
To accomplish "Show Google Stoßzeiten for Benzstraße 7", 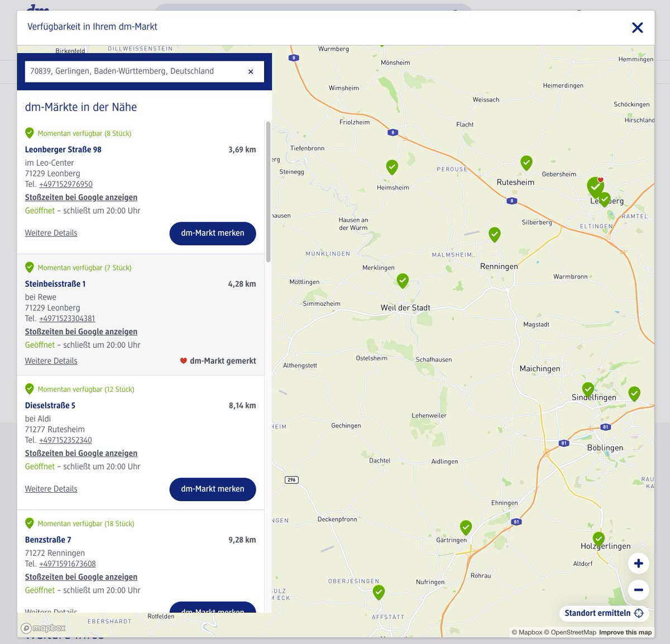I will pyautogui.click(x=81, y=577).
